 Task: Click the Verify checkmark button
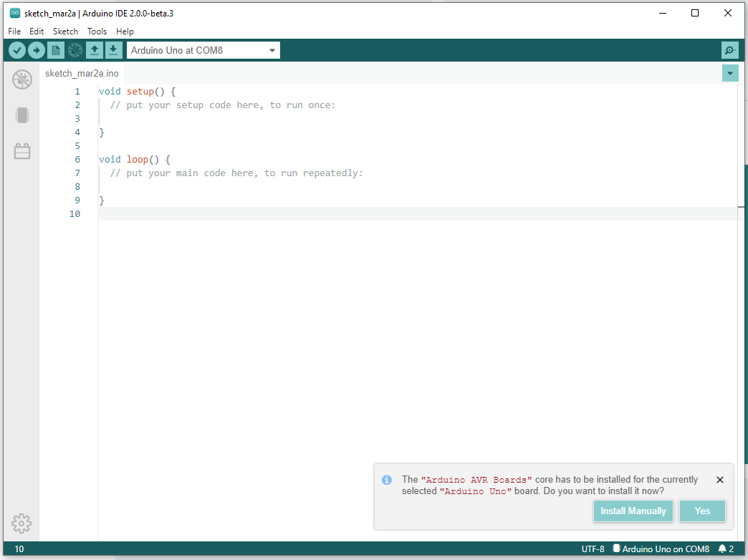tap(17, 50)
